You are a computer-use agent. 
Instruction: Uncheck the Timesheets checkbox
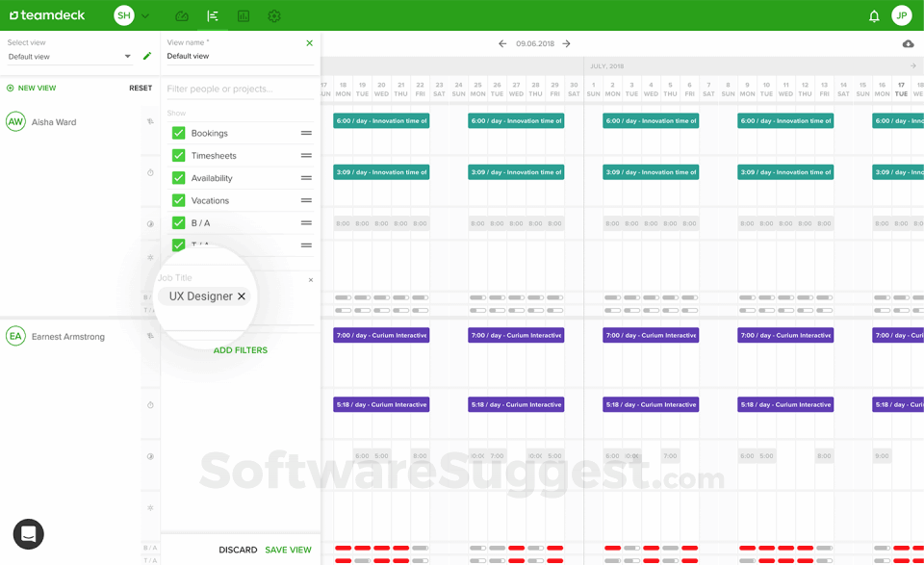(179, 156)
